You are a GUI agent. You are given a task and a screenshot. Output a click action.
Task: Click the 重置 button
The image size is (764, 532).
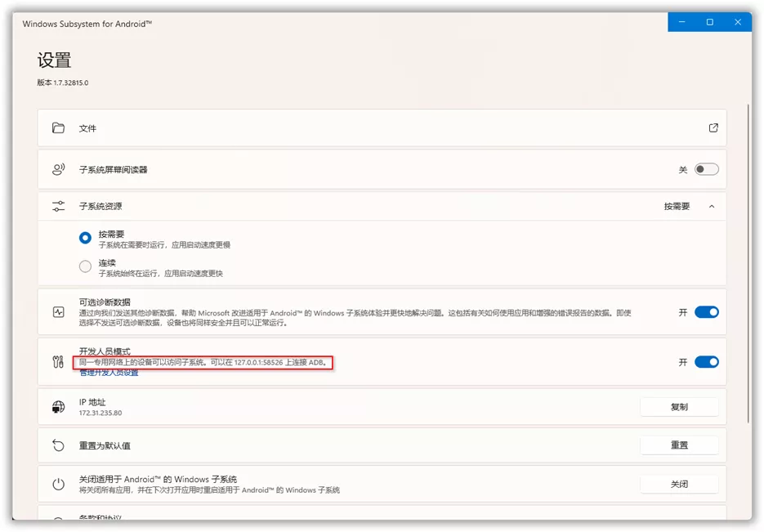tap(679, 445)
